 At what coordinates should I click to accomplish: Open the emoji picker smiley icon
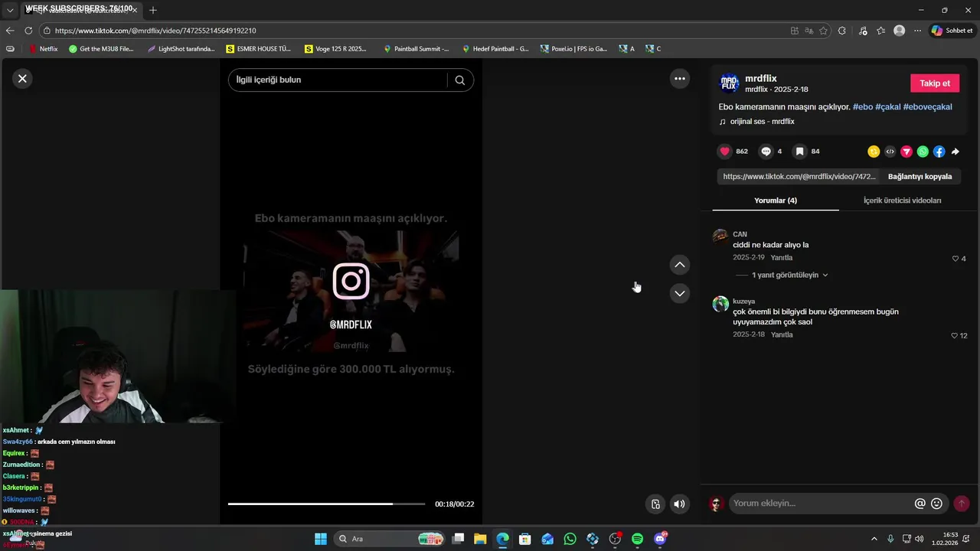click(936, 504)
